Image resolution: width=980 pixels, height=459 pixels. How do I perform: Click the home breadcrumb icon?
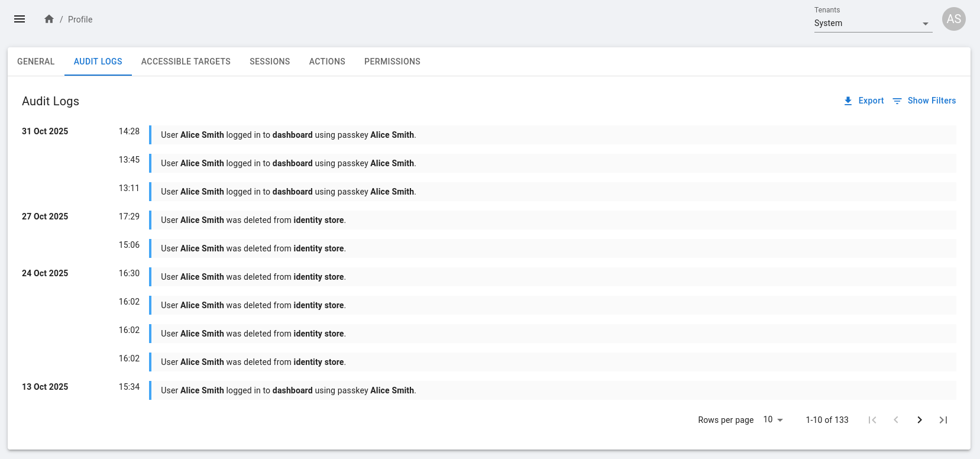point(49,19)
